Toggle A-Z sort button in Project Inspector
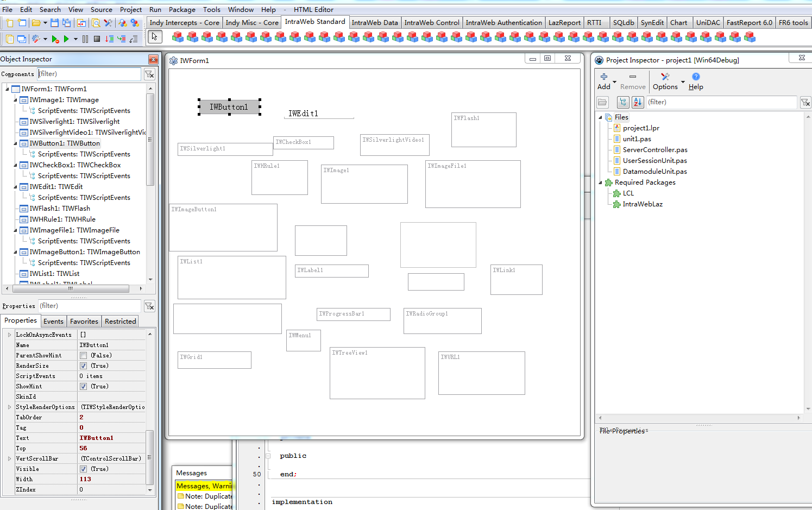812x510 pixels. click(638, 102)
